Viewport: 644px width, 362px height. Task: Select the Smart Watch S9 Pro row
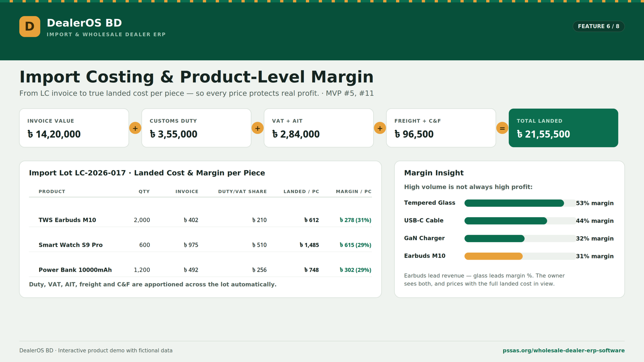point(200,245)
